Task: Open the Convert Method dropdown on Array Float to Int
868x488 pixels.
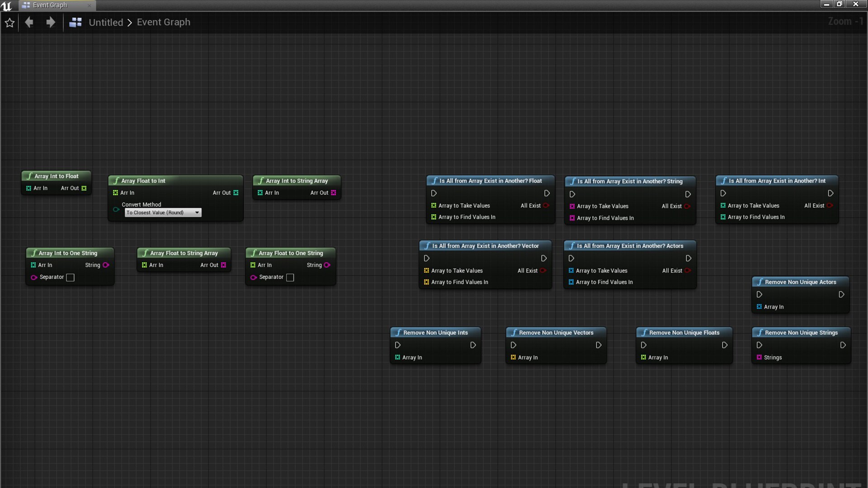Action: point(162,212)
